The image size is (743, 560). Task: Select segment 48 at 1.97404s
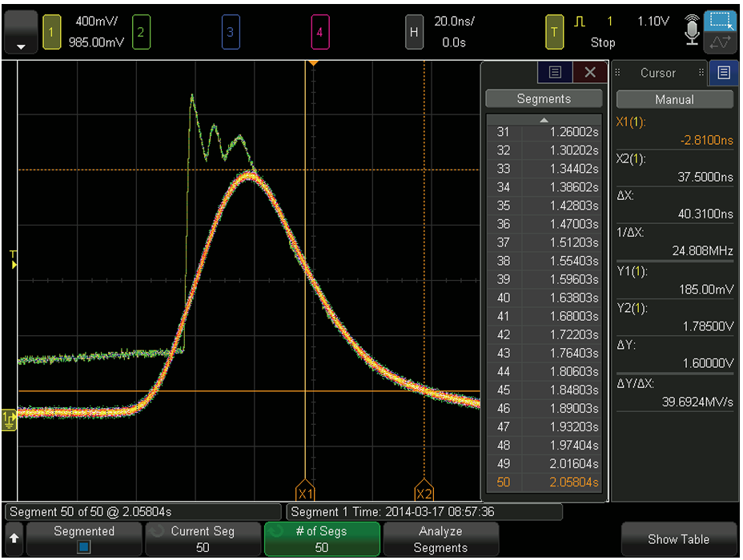click(x=544, y=446)
